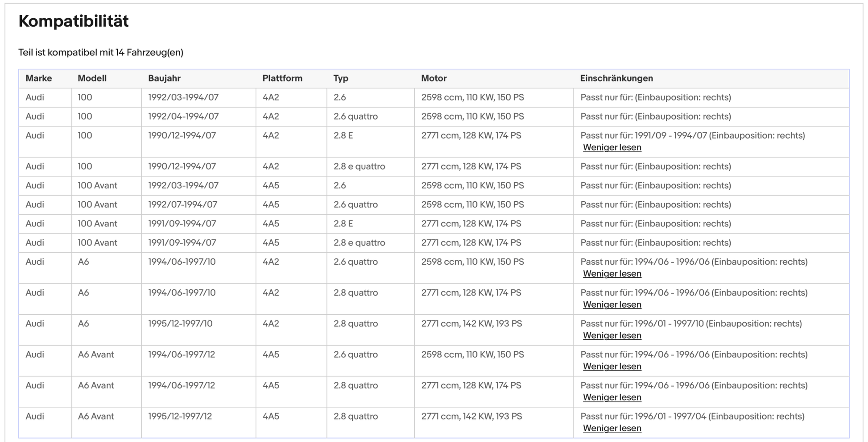The height and width of the screenshot is (442, 868).
Task: Click the Modell column header
Action: [92, 79]
